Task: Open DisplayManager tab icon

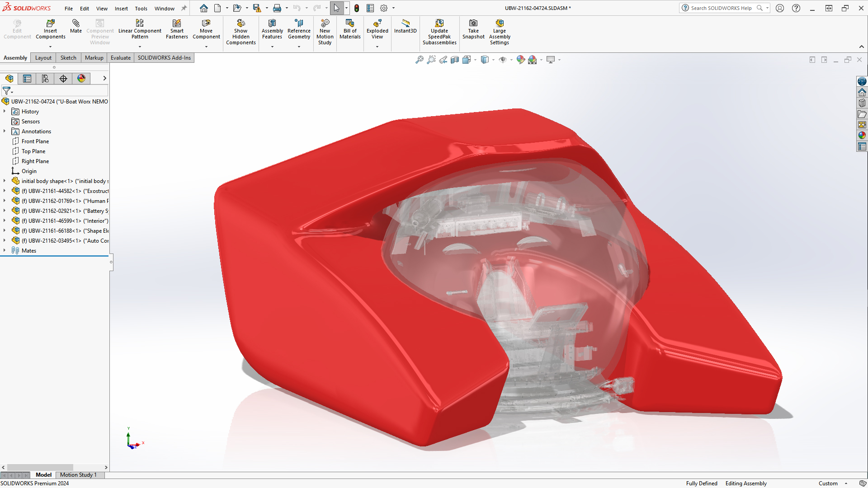Action: click(81, 79)
